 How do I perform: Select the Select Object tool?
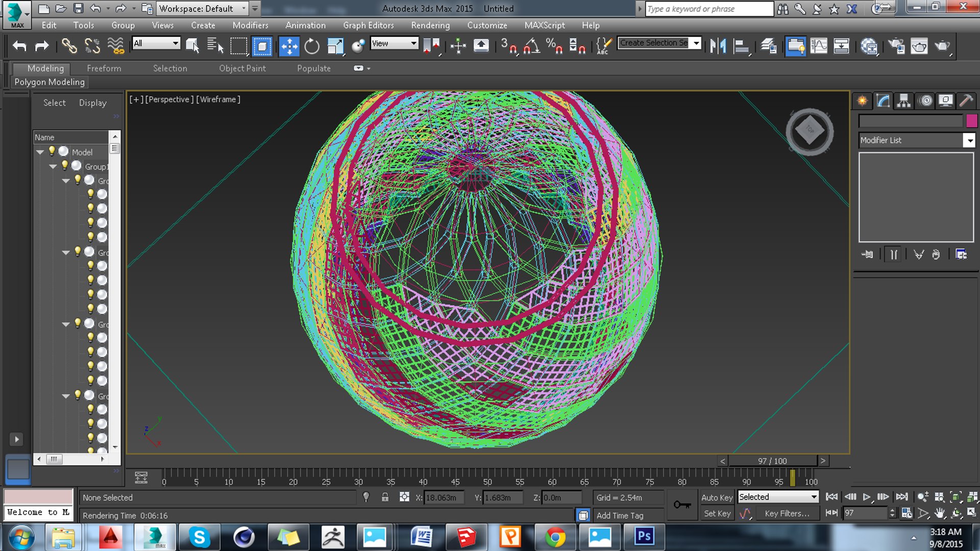(x=192, y=46)
